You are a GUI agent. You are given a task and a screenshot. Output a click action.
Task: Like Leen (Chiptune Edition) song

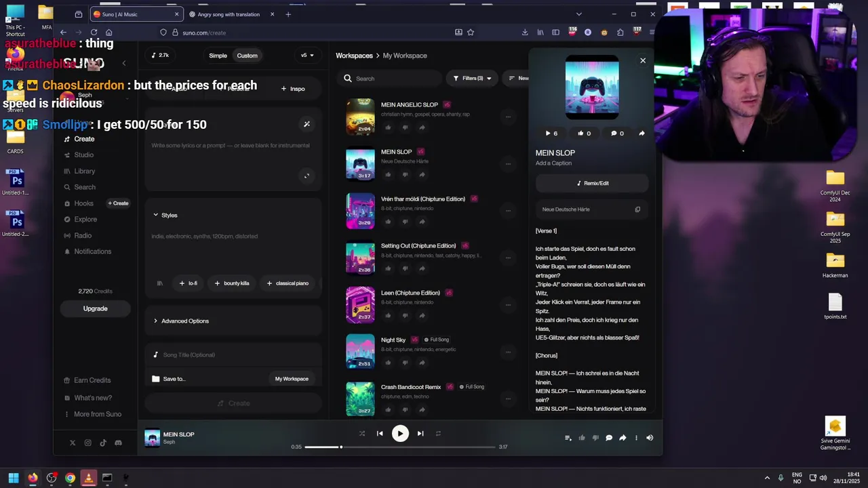(388, 316)
